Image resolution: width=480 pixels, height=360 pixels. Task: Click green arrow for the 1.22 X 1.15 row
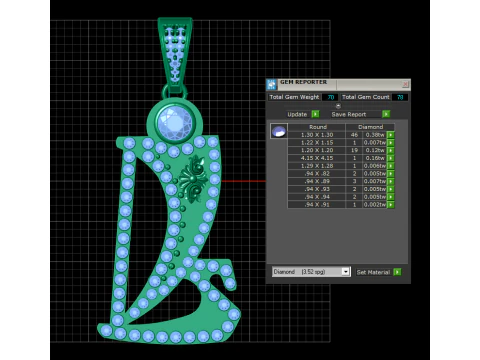(391, 143)
